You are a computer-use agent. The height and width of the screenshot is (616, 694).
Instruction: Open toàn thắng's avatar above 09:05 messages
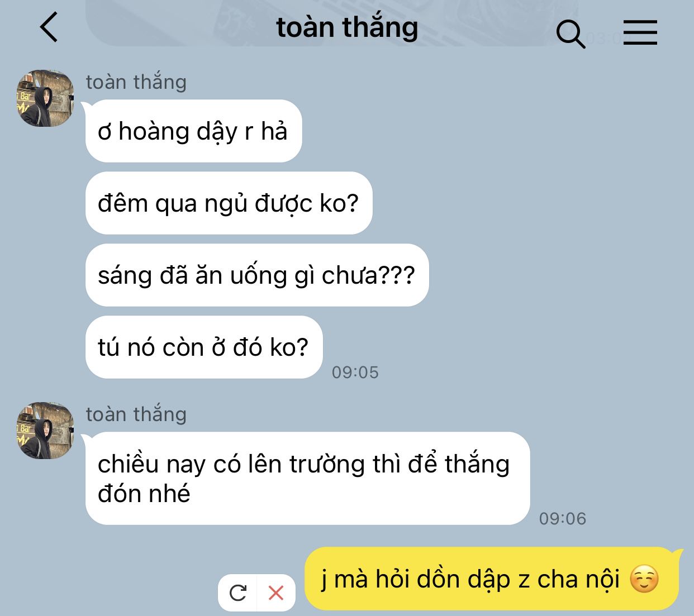tap(45, 98)
